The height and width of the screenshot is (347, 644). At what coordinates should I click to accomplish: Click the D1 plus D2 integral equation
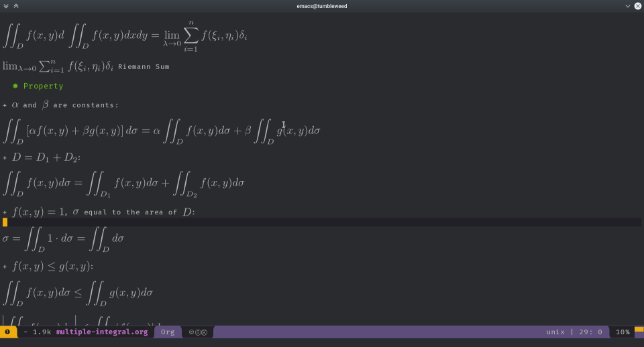point(123,184)
